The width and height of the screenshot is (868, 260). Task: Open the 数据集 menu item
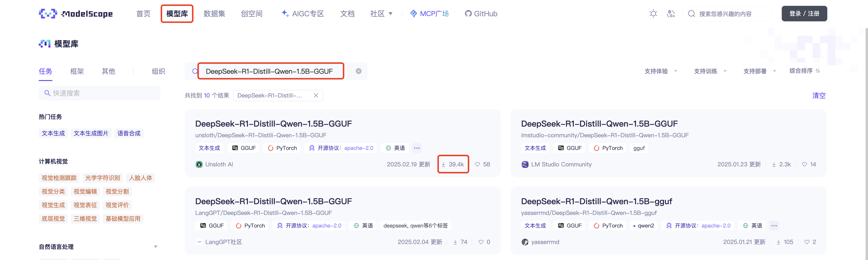214,14
